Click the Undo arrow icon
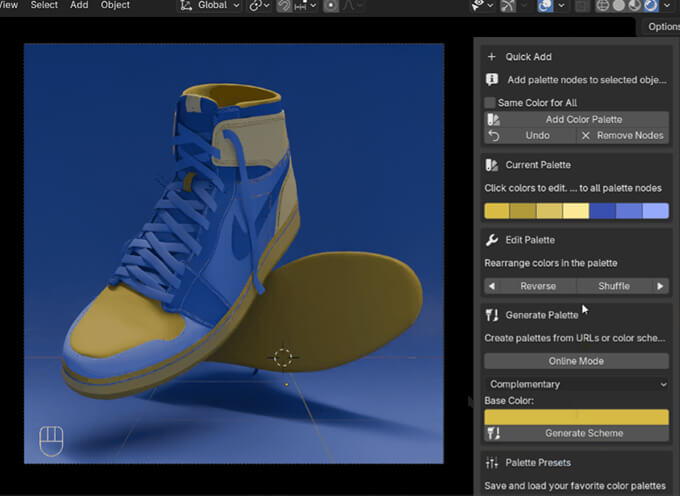 point(493,135)
